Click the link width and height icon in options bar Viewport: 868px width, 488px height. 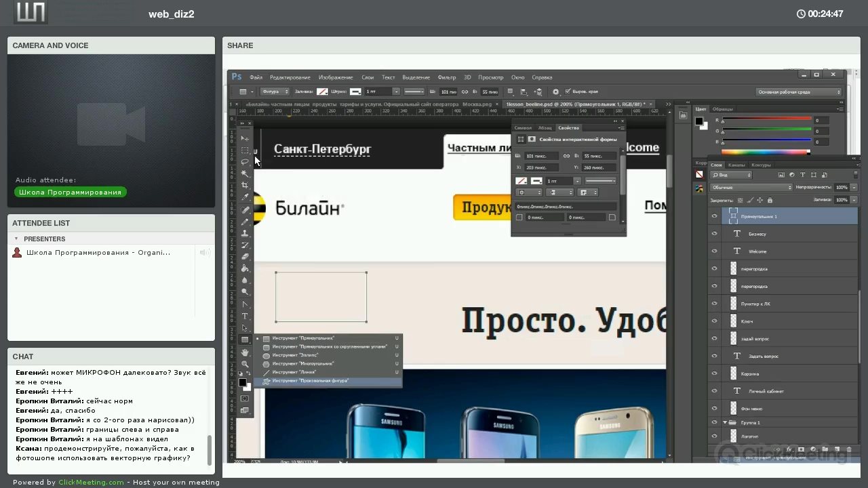(x=466, y=91)
